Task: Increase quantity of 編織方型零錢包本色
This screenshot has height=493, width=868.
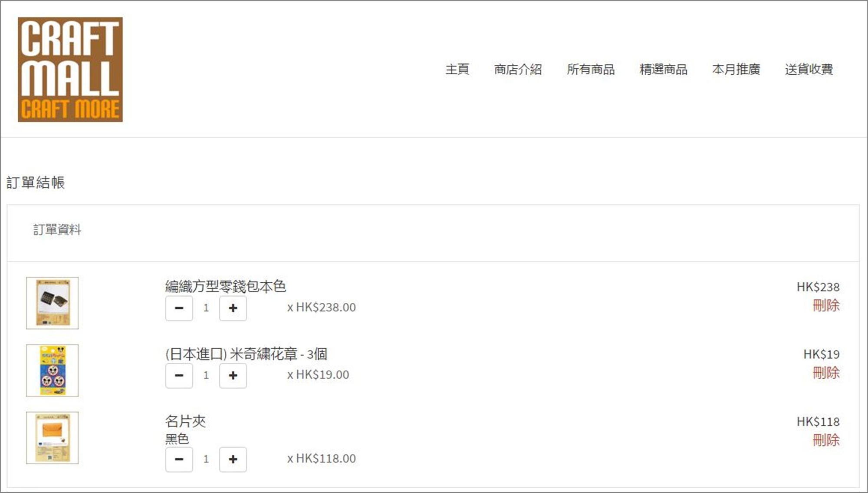Action: coord(233,308)
